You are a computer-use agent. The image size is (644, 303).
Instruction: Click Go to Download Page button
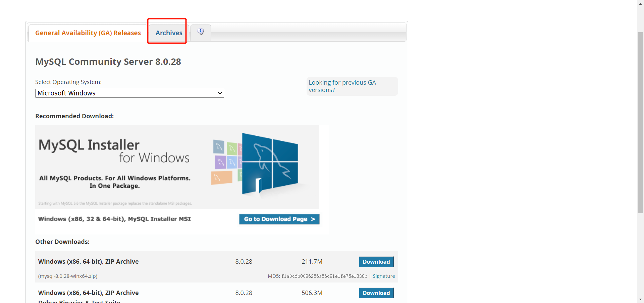click(279, 219)
